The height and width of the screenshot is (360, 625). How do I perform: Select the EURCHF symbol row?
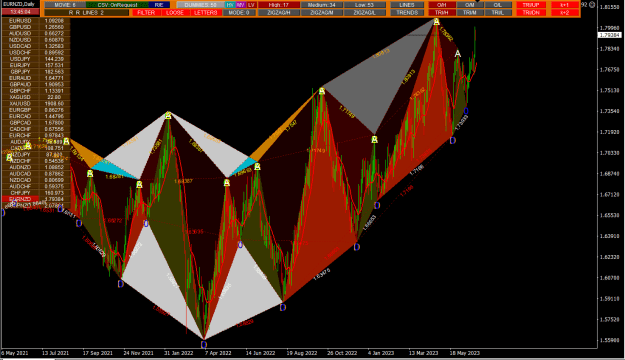36,136
